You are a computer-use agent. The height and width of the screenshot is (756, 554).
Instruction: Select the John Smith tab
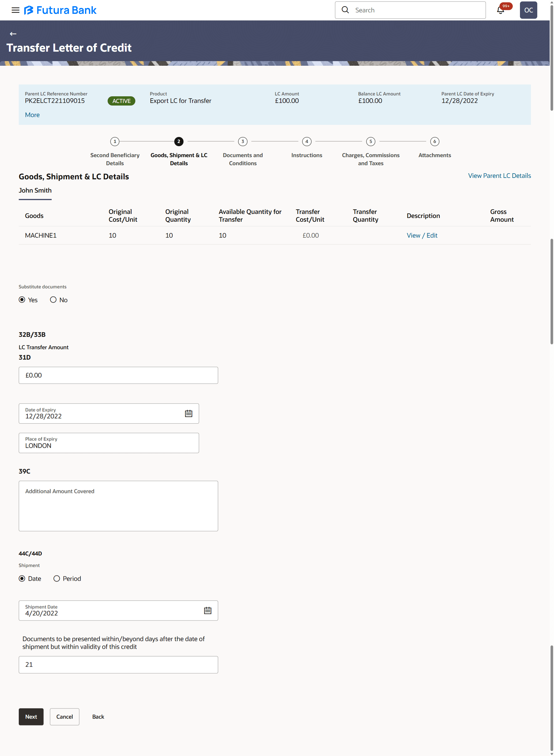pos(35,191)
